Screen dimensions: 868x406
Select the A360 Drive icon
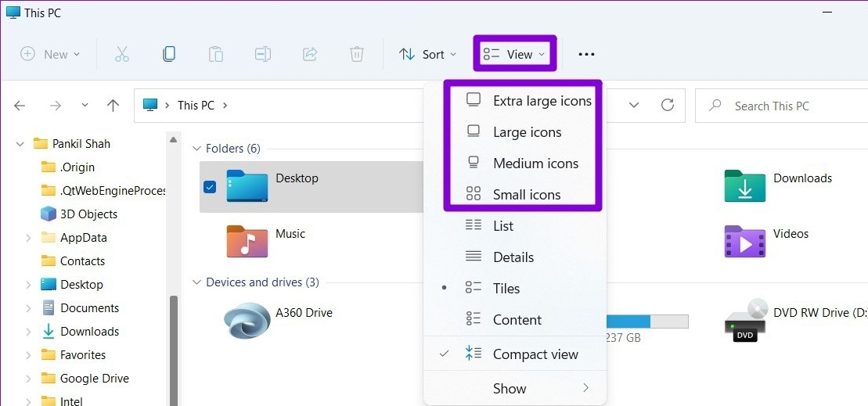pos(247,320)
